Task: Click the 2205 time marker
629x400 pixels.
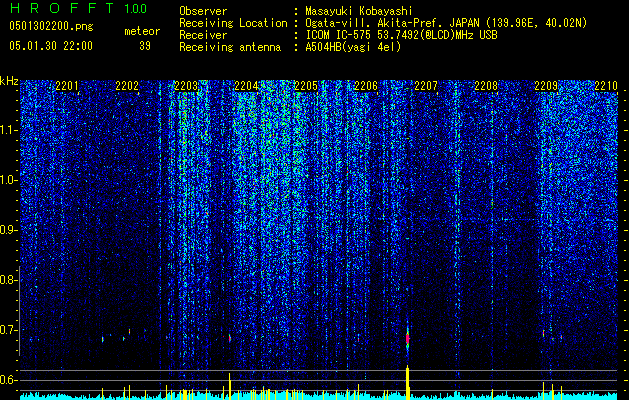Action: coord(306,86)
